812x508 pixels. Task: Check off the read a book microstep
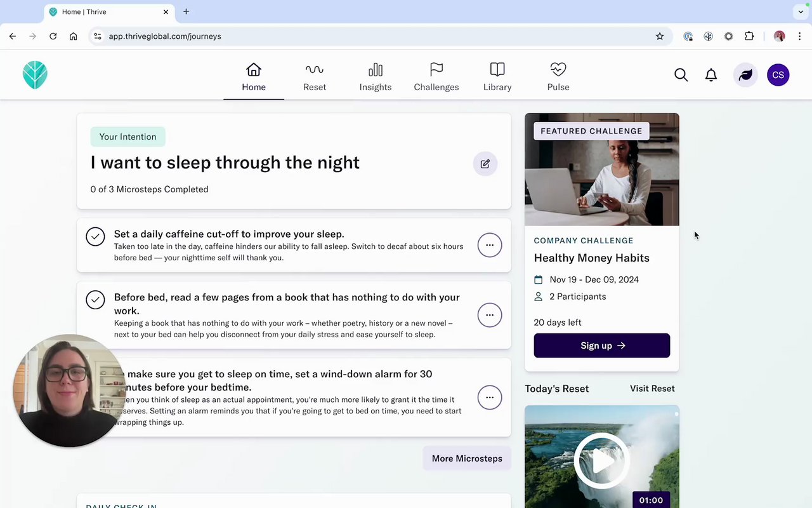tap(95, 300)
